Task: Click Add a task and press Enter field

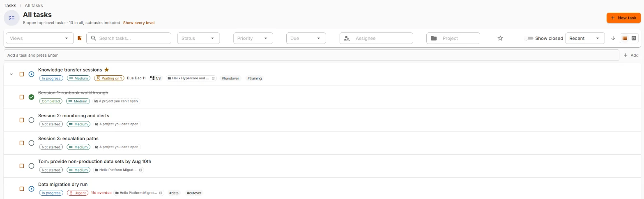Action: [x=311, y=55]
